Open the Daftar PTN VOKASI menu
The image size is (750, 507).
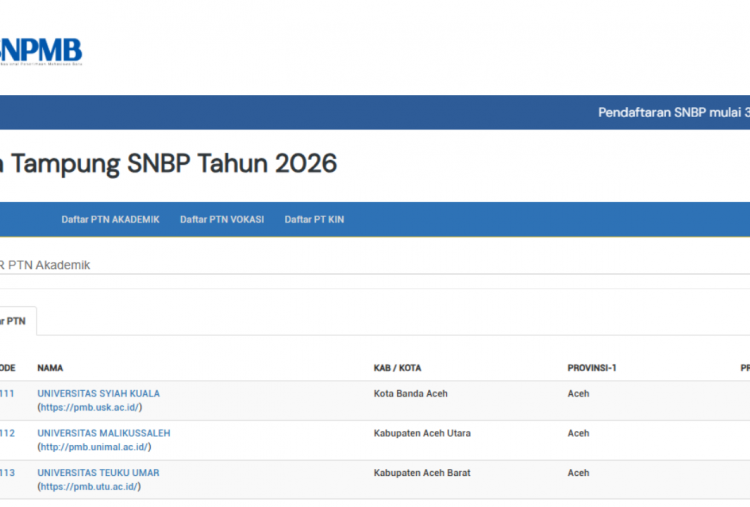[222, 220]
